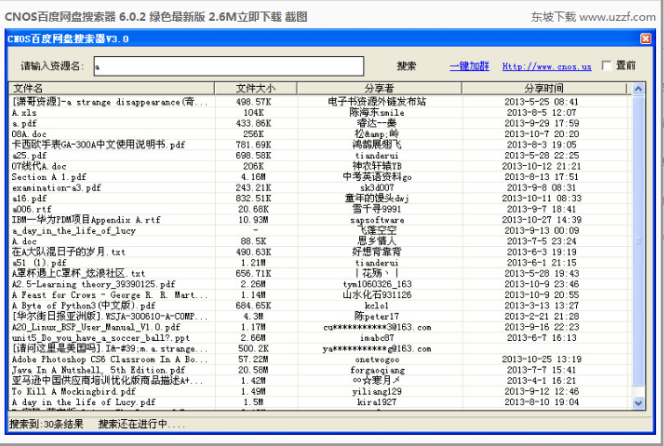
Task: Select A罩杯遇上C罩杯_炫浪社区.txt row
Action: point(318,274)
